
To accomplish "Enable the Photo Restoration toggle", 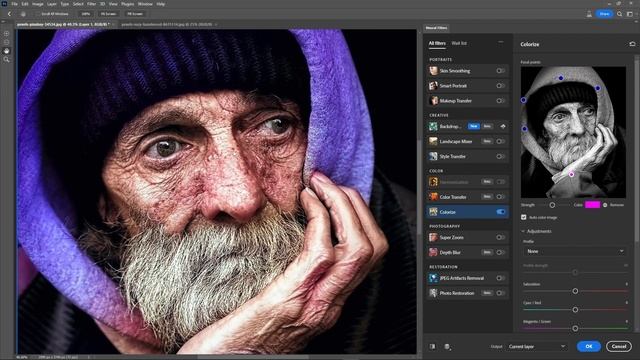I will (500, 293).
